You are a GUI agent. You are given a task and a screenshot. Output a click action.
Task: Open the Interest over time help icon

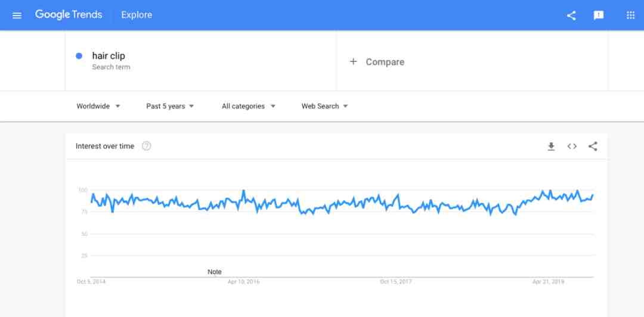(x=146, y=146)
